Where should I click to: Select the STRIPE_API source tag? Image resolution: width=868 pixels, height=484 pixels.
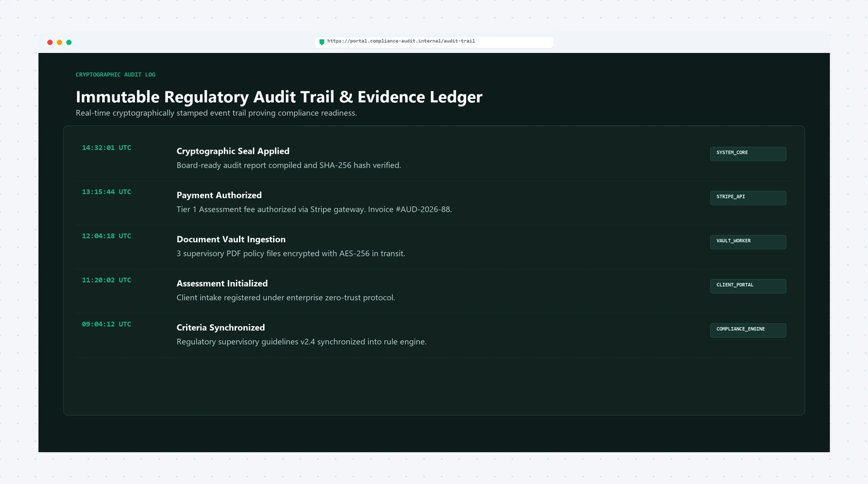coord(748,198)
